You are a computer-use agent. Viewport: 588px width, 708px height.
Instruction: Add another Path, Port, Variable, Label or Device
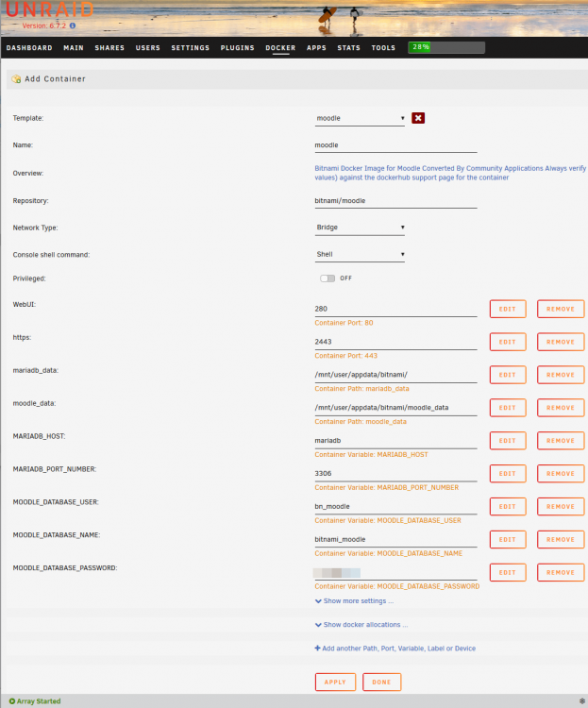point(395,649)
